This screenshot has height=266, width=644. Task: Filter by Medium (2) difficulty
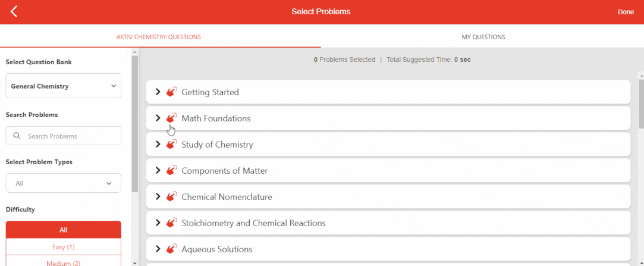(x=64, y=262)
